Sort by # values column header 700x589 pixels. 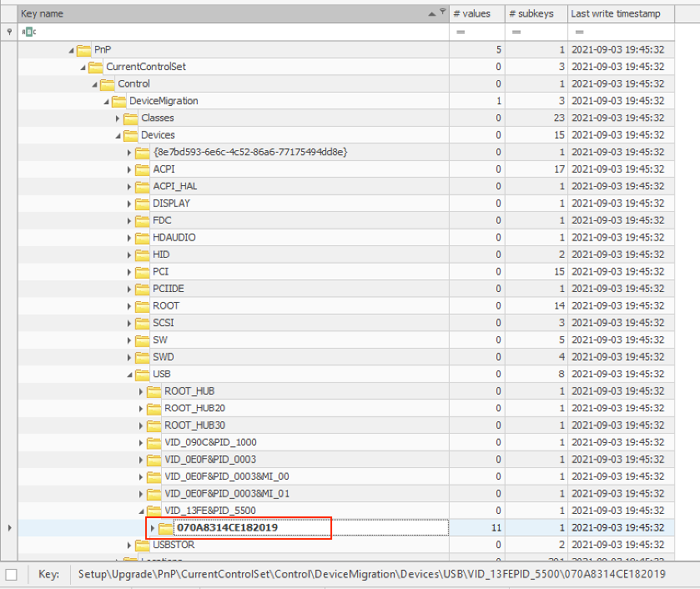(x=476, y=14)
